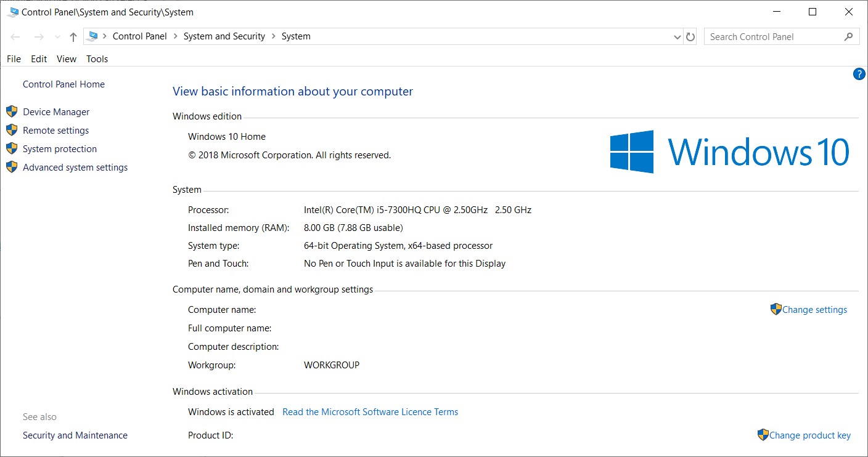This screenshot has height=457, width=868.
Task: Open System protection link
Action: coord(60,149)
